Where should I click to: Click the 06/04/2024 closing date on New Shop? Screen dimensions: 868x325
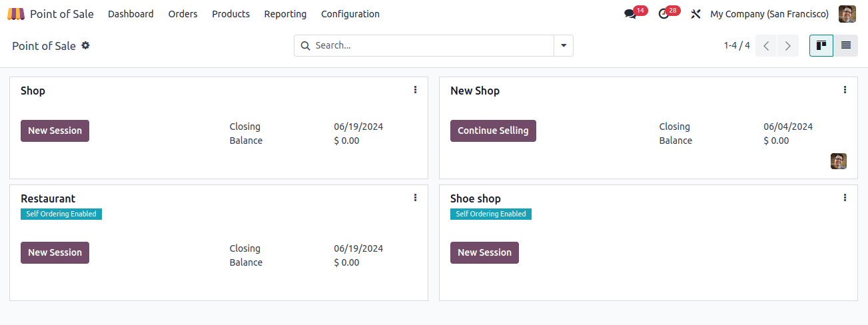(x=788, y=127)
